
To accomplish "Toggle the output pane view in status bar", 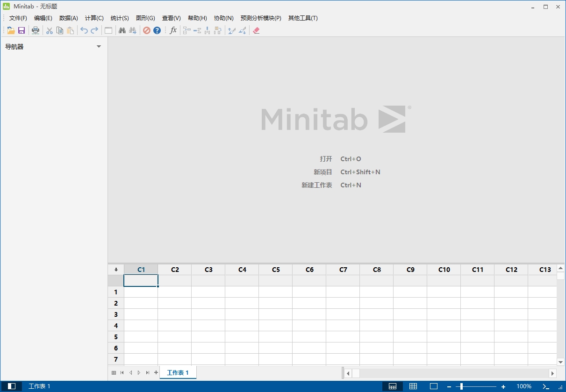I will (433, 386).
